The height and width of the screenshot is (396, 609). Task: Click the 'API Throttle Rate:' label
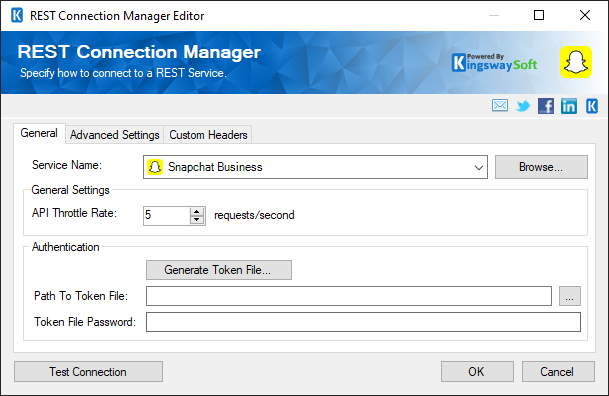[x=74, y=213]
